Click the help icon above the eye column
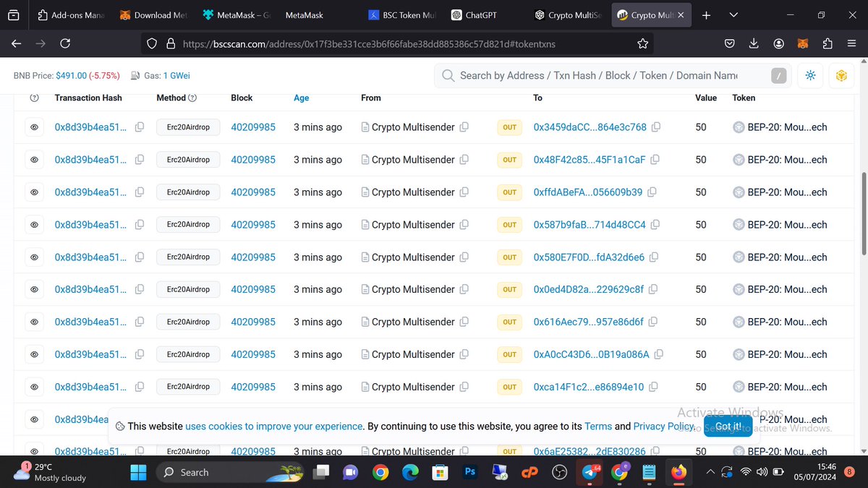This screenshot has height=488, width=868. point(34,98)
